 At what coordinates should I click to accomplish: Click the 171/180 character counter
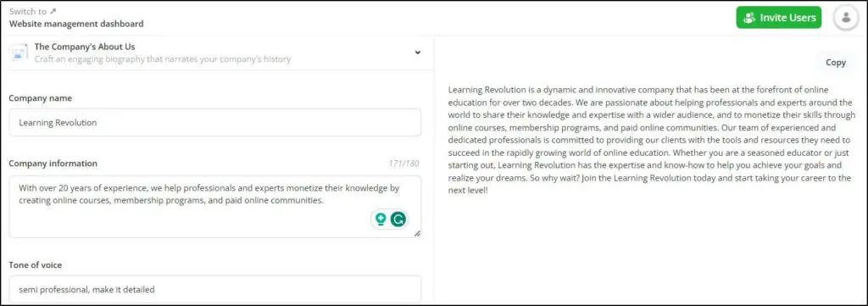tap(403, 164)
